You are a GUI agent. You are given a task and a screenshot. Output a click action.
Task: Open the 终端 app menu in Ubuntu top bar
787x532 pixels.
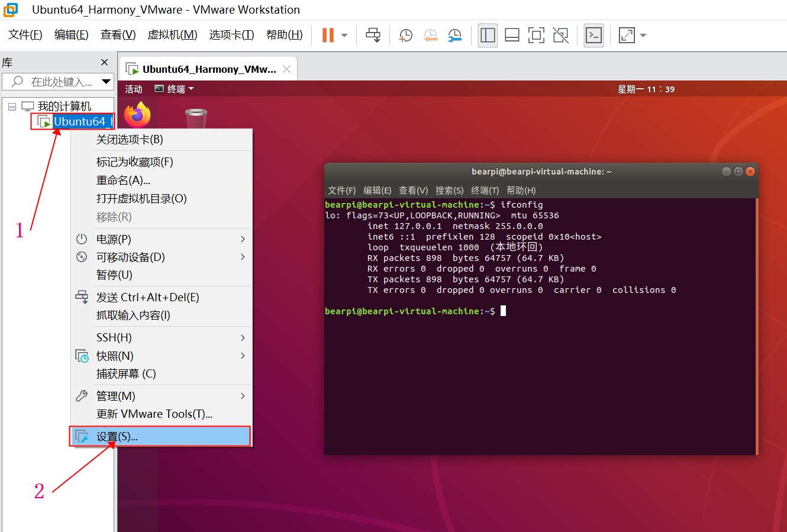tap(175, 89)
